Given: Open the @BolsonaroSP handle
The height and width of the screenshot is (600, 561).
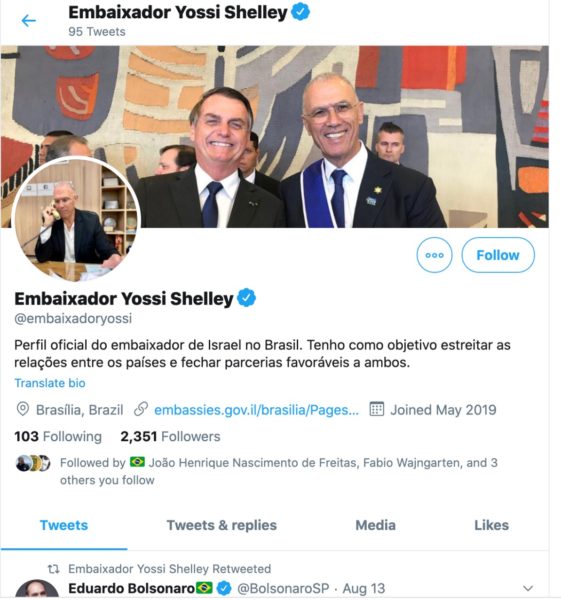Looking at the screenshot, I should coord(283,588).
